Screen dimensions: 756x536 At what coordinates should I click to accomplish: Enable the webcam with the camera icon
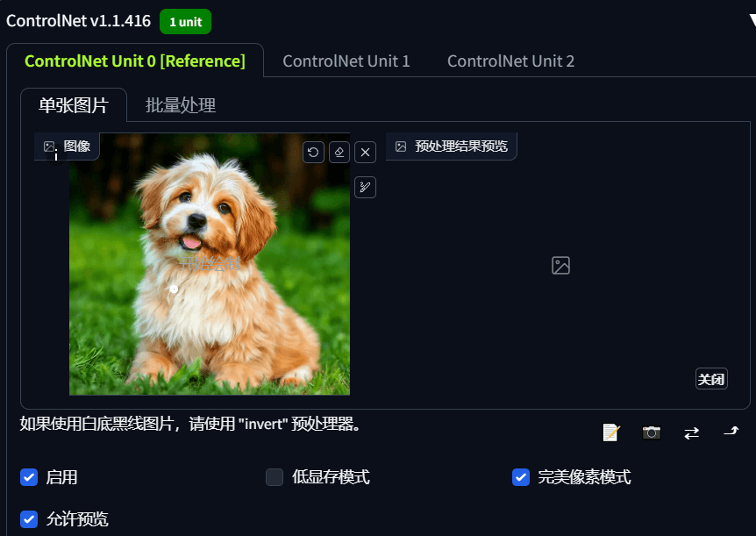tap(652, 432)
